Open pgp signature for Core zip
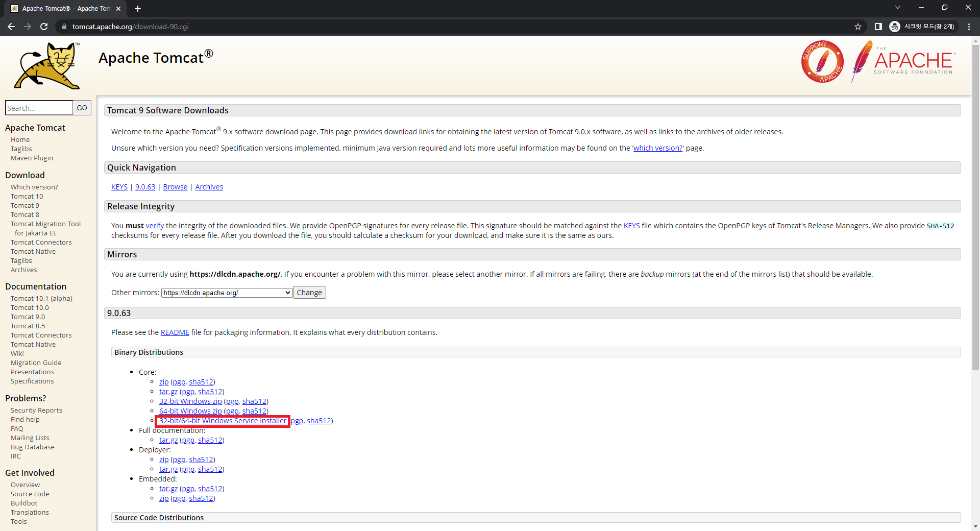Screen dimensions: 980x531 click(x=179, y=382)
